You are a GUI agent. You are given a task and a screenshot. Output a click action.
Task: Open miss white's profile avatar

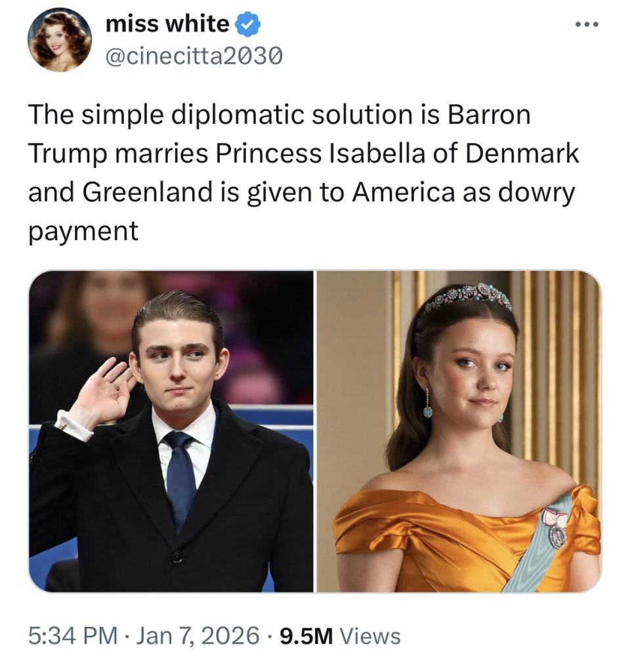(60, 39)
